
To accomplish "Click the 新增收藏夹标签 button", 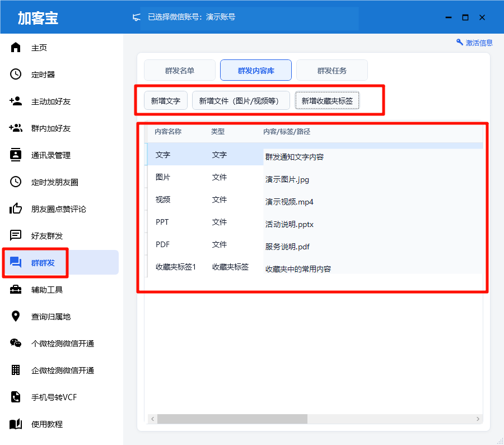I will [x=327, y=101].
